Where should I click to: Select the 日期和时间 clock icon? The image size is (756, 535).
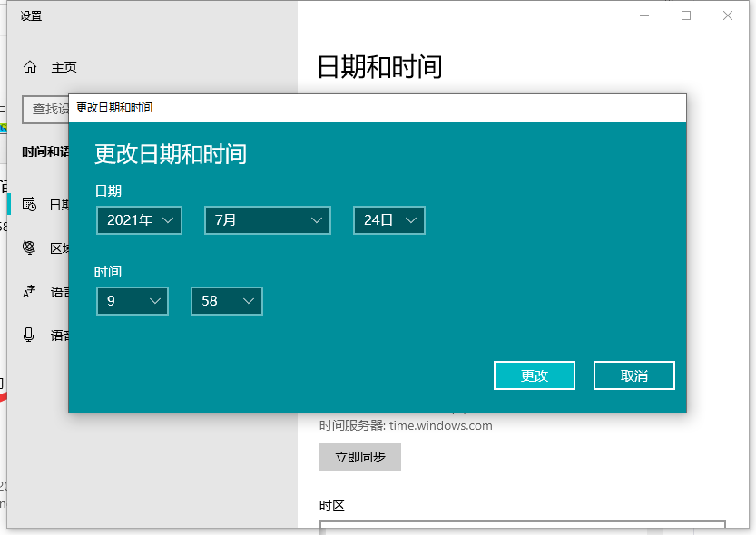tap(30, 204)
